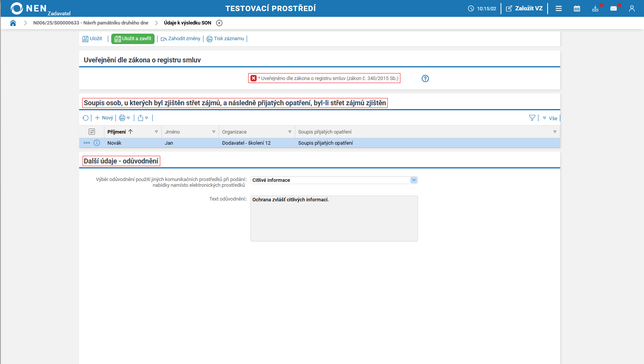Sort by Příjmení column header
Screen dimensions: 644x364
point(117,132)
